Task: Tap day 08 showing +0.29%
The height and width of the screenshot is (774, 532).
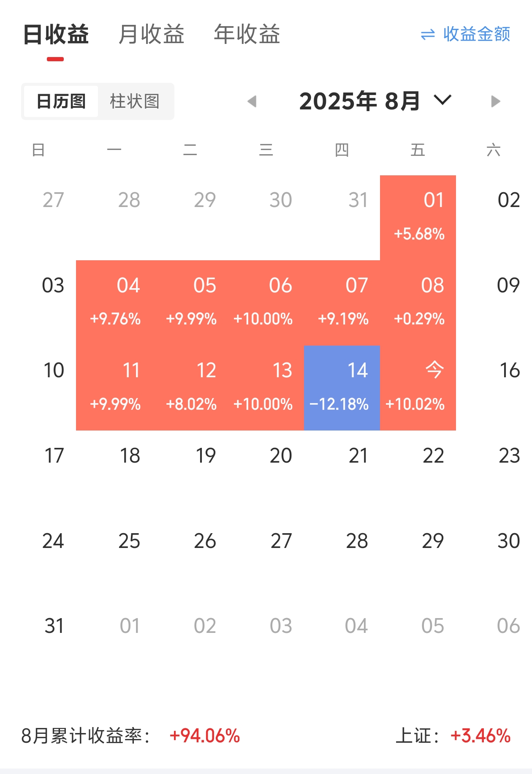Action: (418, 303)
